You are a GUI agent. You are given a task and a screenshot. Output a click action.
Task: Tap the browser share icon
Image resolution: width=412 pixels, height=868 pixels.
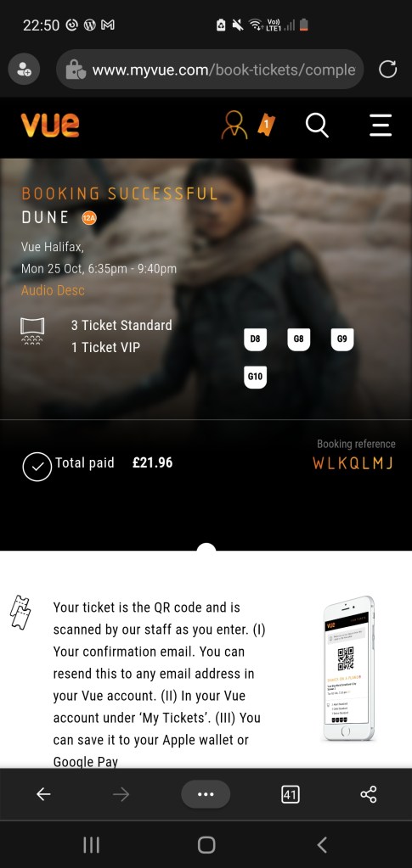[x=368, y=794]
